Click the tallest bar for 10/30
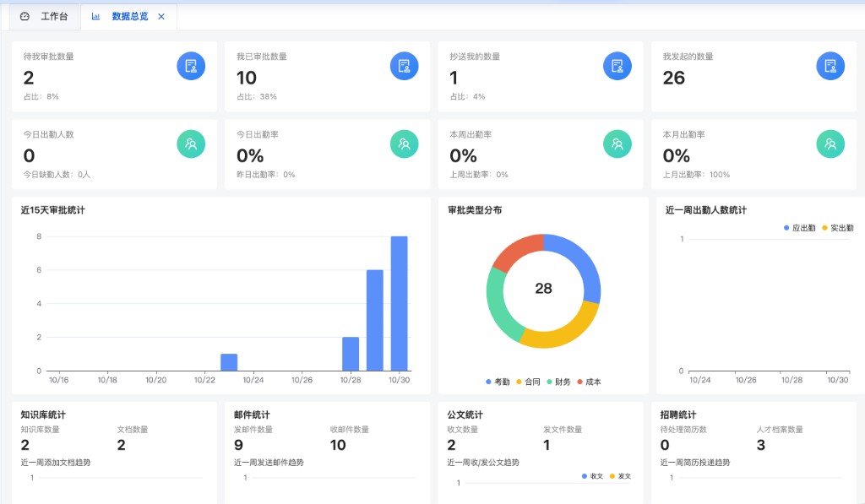Viewport: 865px width, 504px height. [x=400, y=303]
